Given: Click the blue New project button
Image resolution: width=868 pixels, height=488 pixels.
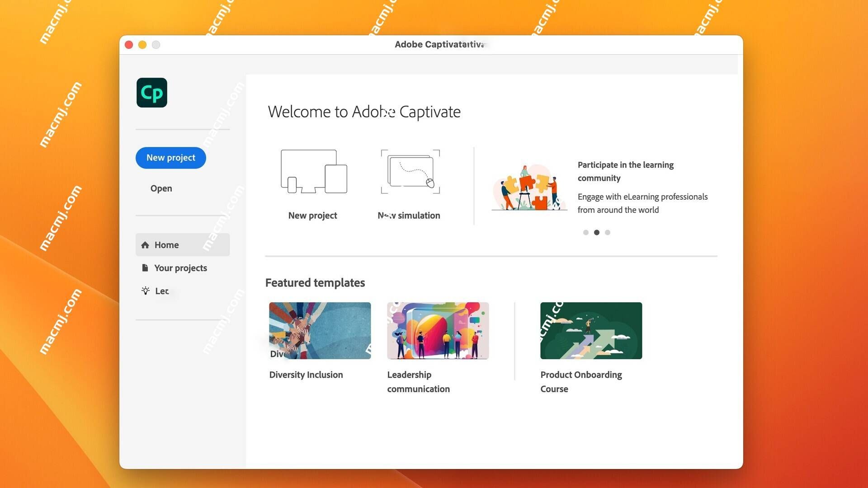Looking at the screenshot, I should click(x=171, y=158).
